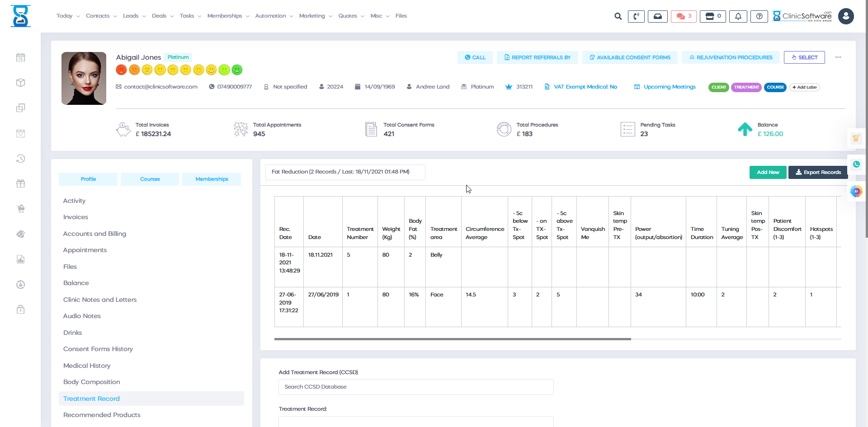This screenshot has height=427, width=868.
Task: Open the three-dot more options menu
Action: [x=838, y=57]
